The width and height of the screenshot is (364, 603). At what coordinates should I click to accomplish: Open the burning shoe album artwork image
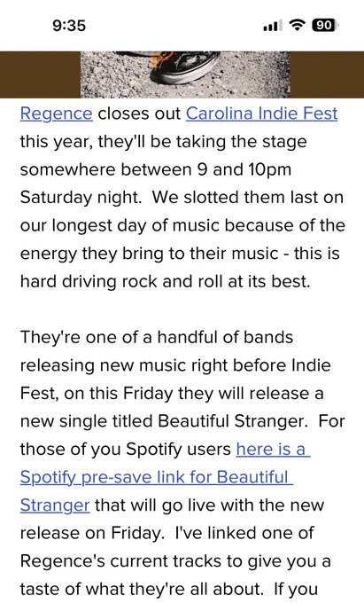click(185, 74)
